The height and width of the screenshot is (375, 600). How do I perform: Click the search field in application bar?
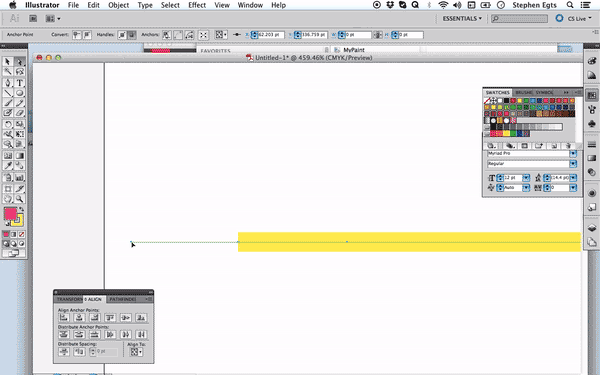(519, 18)
